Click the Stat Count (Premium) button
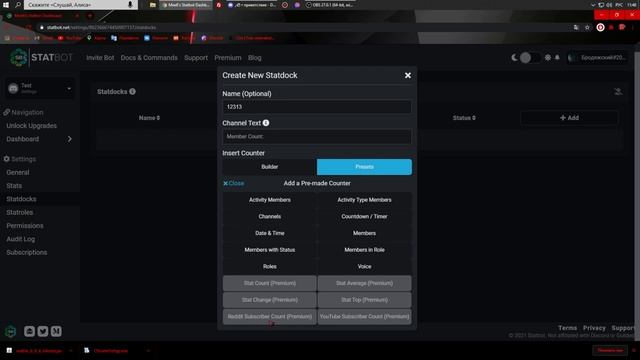The height and width of the screenshot is (360, 640). click(269, 283)
